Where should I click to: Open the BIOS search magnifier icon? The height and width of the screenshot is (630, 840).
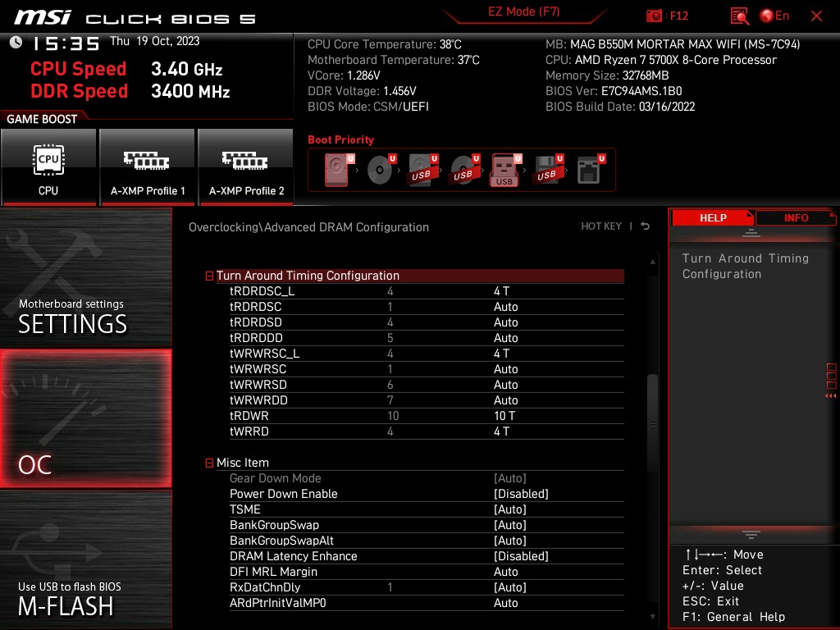pos(740,16)
